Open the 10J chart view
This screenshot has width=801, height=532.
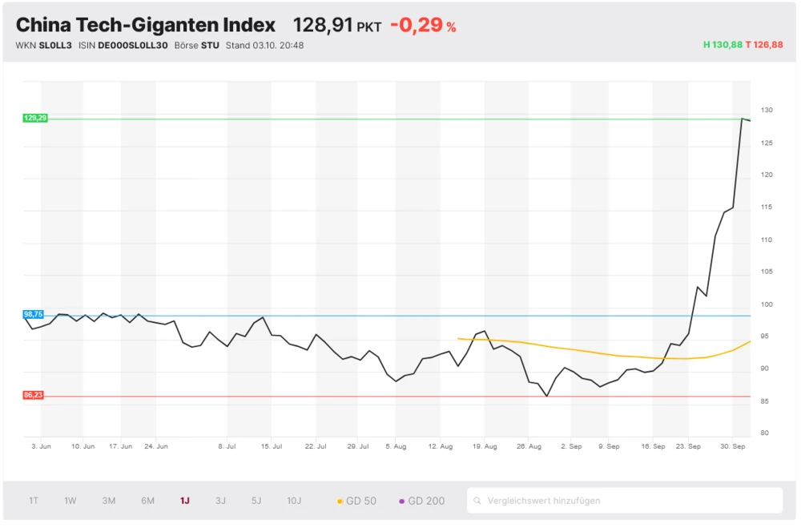[x=294, y=500]
